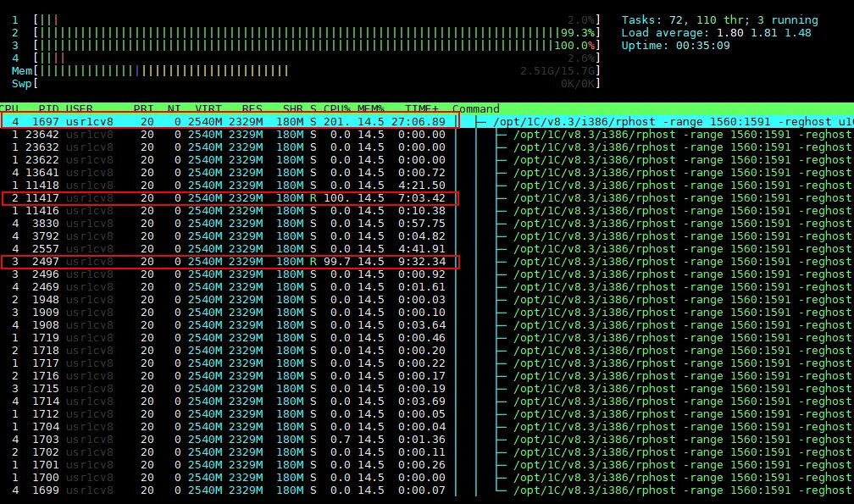Sort by the PID column header
Viewport: 854px width, 504px height.
pyautogui.click(x=48, y=108)
